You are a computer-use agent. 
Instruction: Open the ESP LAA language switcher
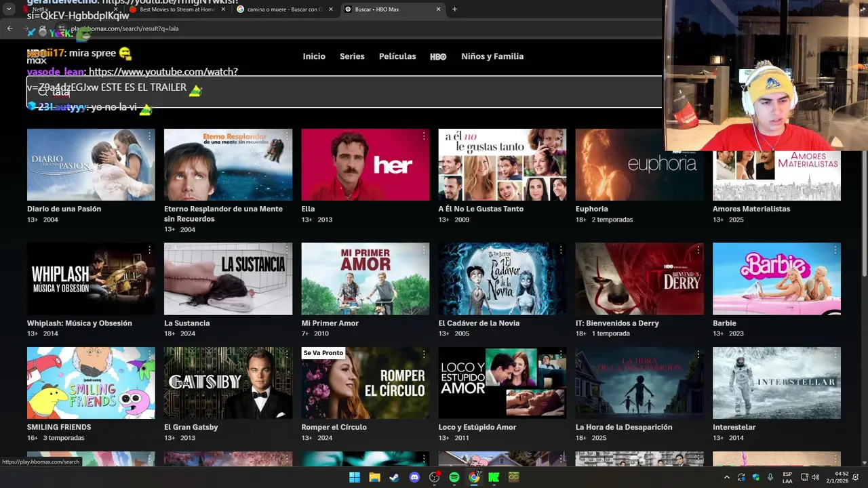pos(787,477)
